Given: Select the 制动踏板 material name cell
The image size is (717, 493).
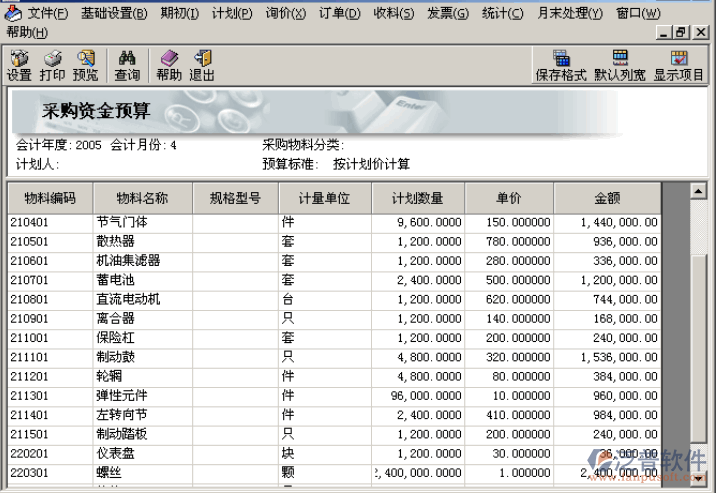Looking at the screenshot, I should tap(143, 434).
